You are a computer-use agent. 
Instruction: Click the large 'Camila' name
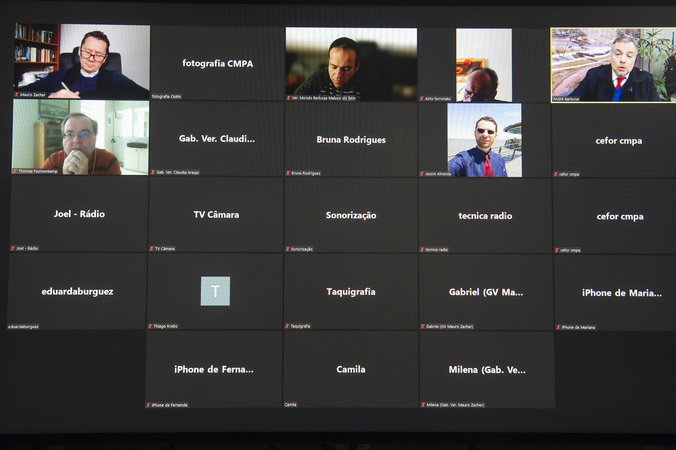(x=351, y=369)
